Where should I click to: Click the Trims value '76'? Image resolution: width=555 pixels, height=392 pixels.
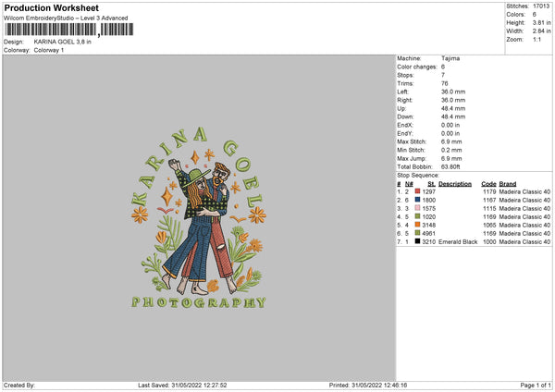445,83
